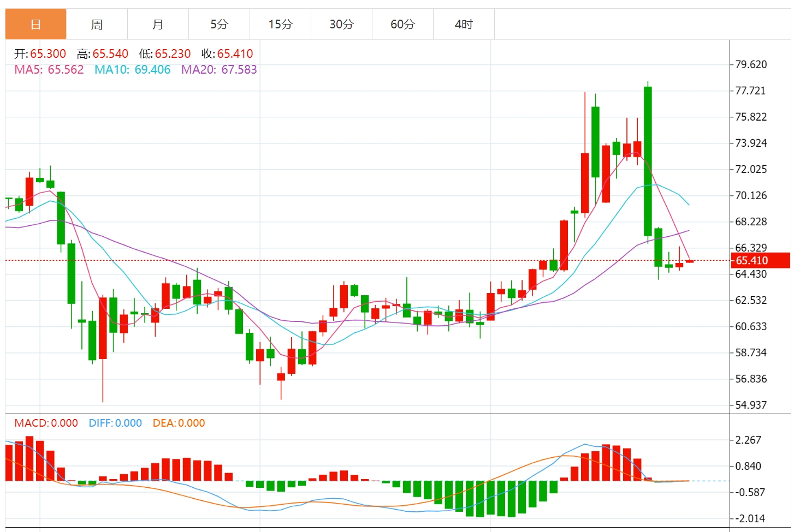Select the 日 daily chart tab
This screenshot has height=532, width=800.
pyautogui.click(x=36, y=24)
